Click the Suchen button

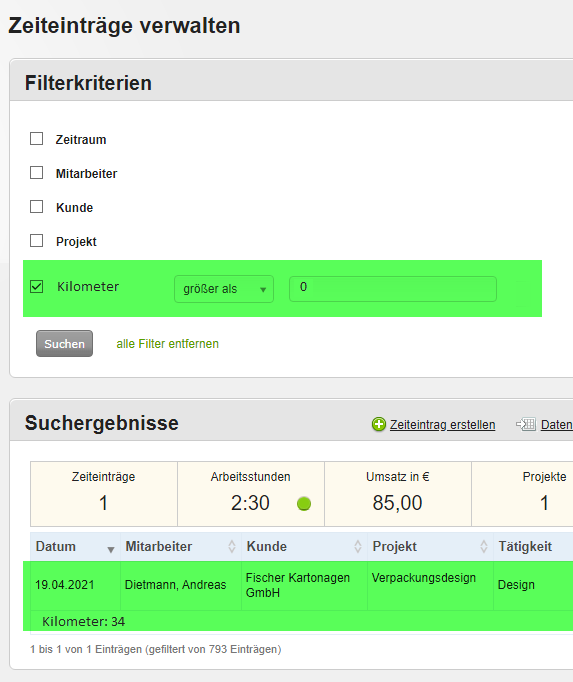pyautogui.click(x=64, y=344)
